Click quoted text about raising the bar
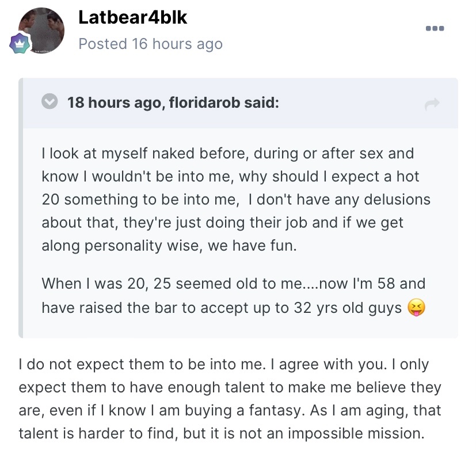The image size is (476, 450). tap(234, 296)
